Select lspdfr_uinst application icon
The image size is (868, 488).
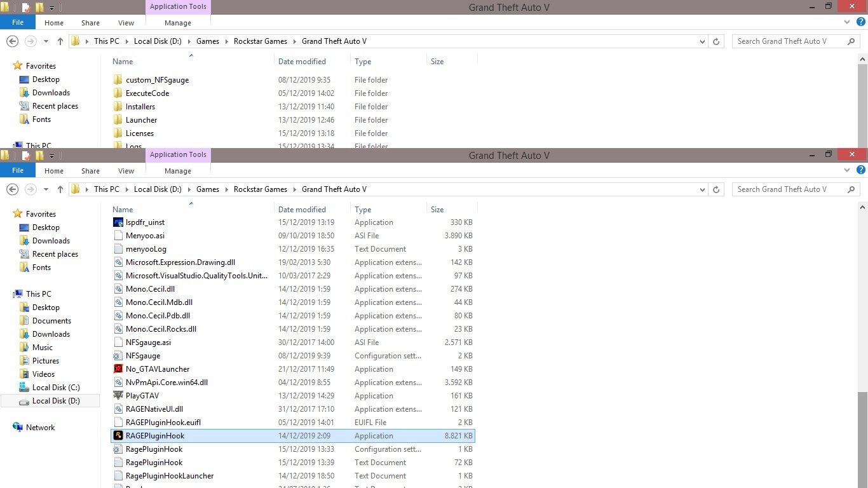(x=118, y=222)
